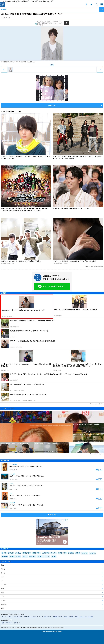Screen dimensions: 104x644
Task: Click the arrow button on top ad banner
Action: click(x=67, y=23)
